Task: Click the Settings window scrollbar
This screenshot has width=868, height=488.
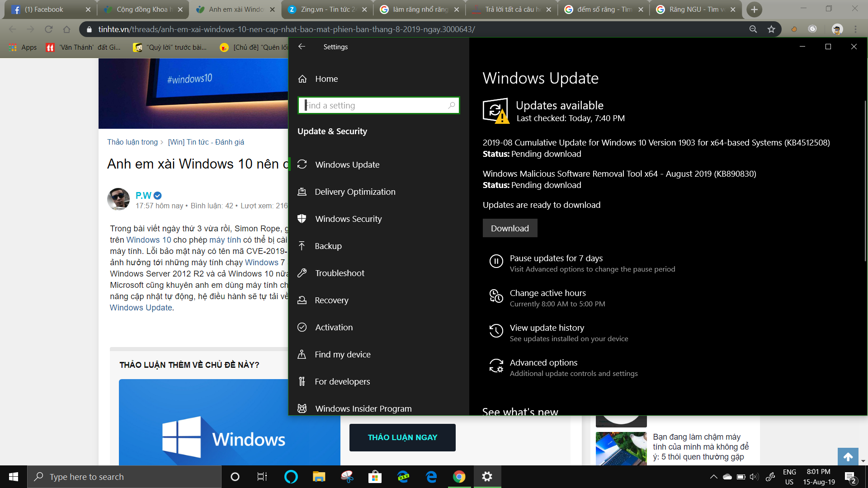Action: point(865,181)
